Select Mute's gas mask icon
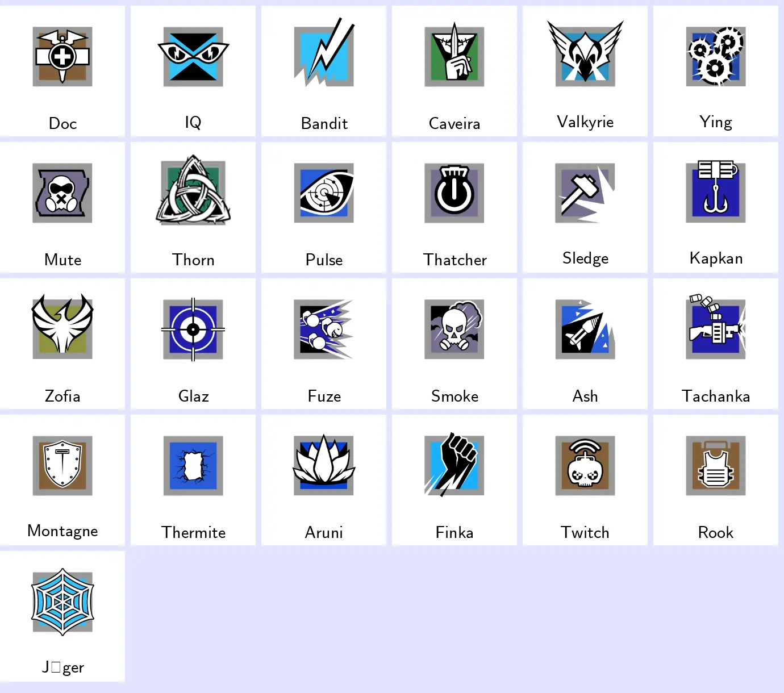Viewport: 784px width, 693px height. (x=62, y=193)
